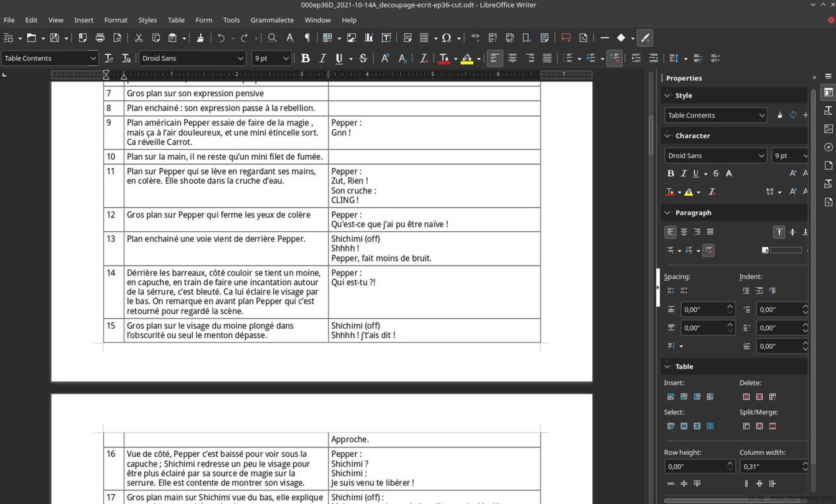Click the Insert Image toolbar icon
The image size is (836, 504).
351,38
